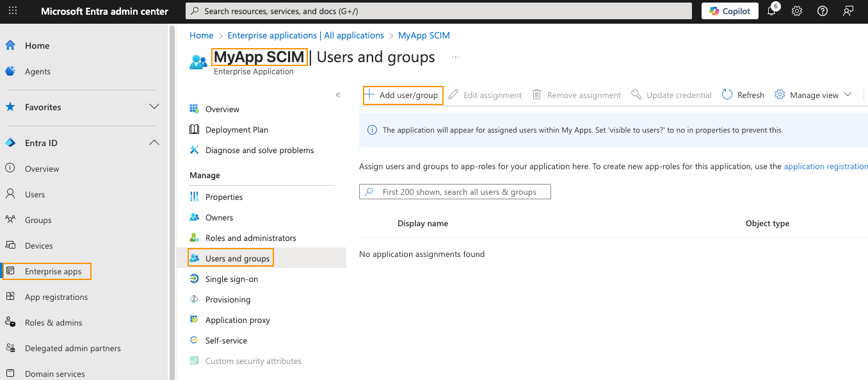Screen dimensions: 868x380
Task: Click the Home icon in the sidebar
Action: pos(10,45)
